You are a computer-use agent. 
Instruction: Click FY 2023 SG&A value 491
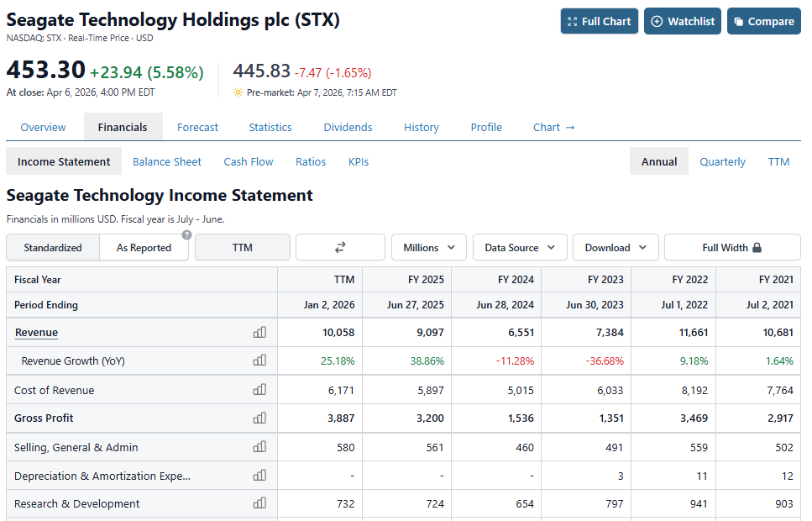pyautogui.click(x=614, y=447)
